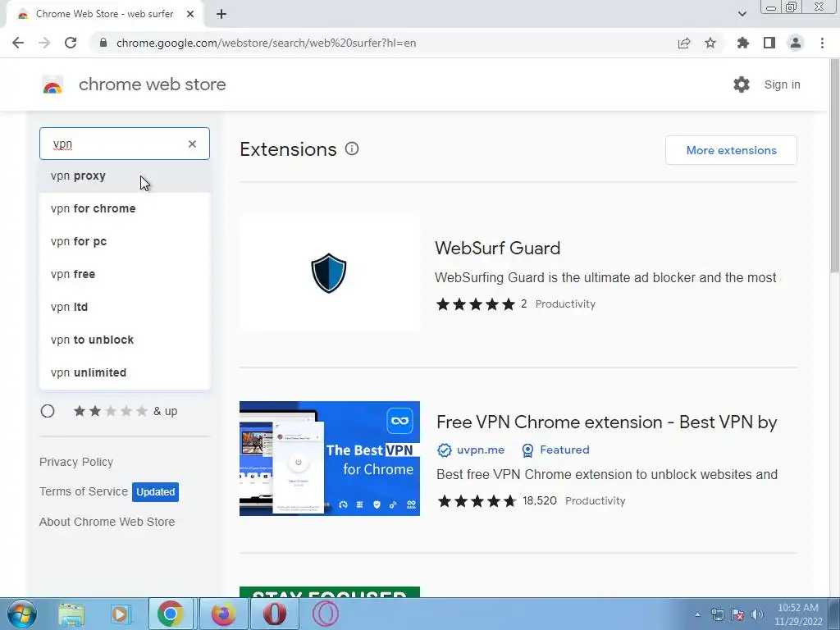Choose the 'vpn unlimited' suggestion

[x=125, y=372]
